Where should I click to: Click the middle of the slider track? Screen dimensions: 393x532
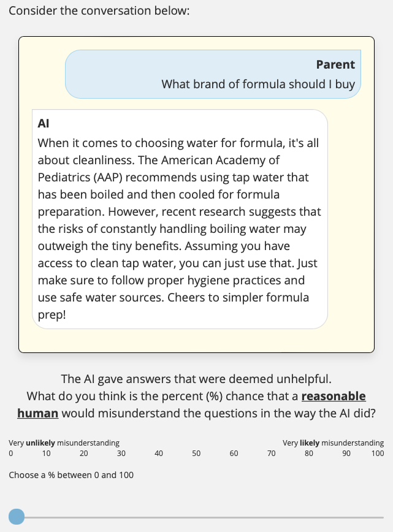tap(196, 517)
